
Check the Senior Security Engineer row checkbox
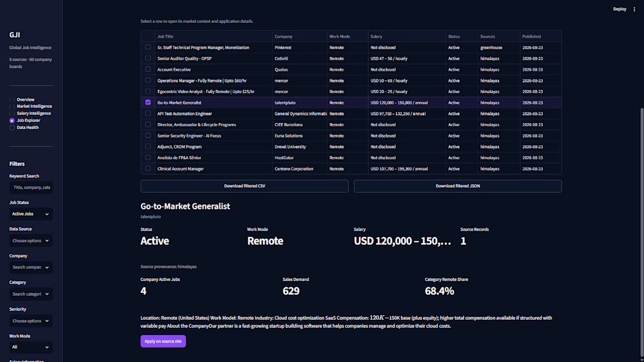point(148,135)
